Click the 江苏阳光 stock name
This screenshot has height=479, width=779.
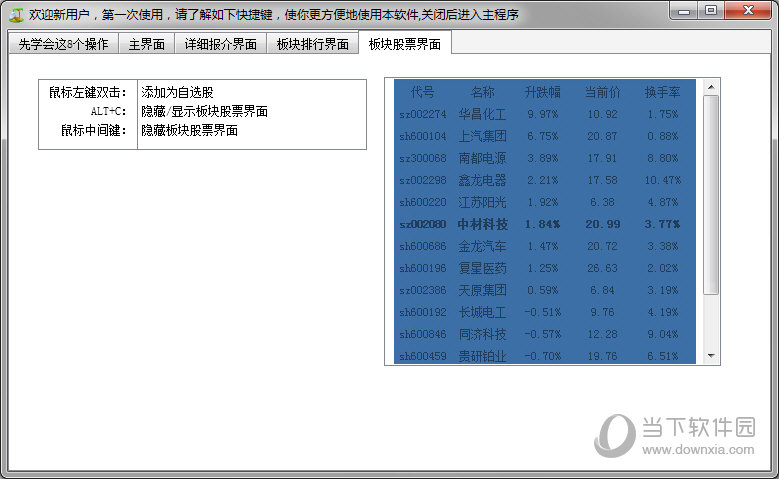[x=482, y=202]
